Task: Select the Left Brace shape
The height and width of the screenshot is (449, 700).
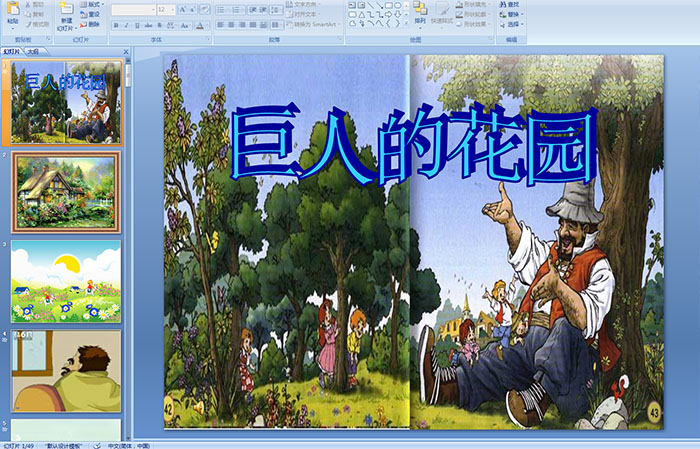Action: tap(388, 23)
